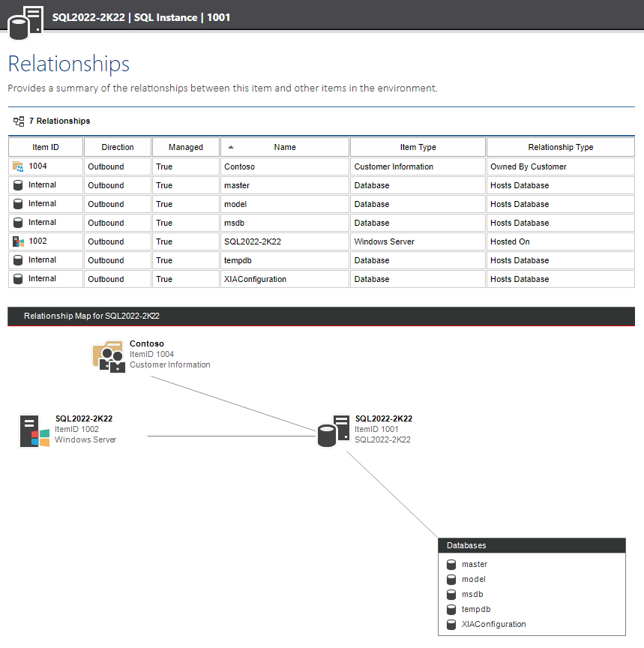Click the msdb database icon in Databases box
Screen dimensions: 644x648
[x=451, y=594]
